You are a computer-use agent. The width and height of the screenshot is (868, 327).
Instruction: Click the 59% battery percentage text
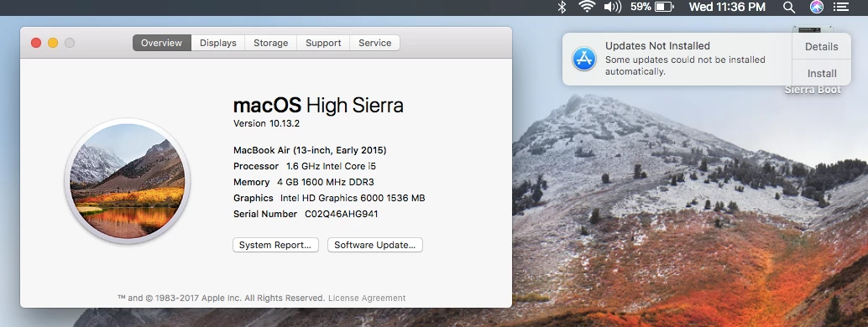(641, 8)
